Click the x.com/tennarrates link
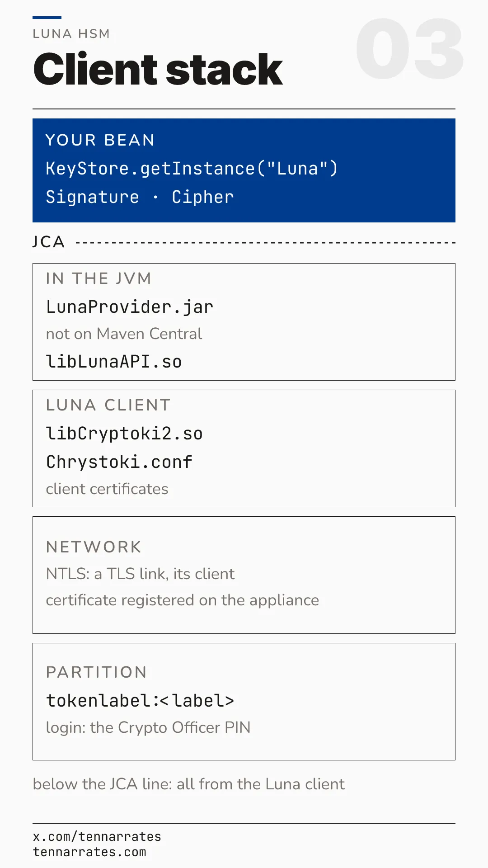 [x=97, y=837]
